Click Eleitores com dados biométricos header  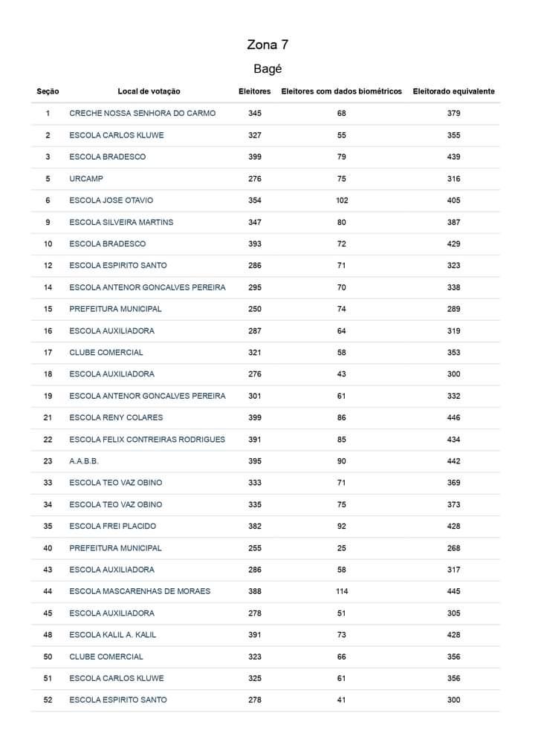tap(342, 91)
